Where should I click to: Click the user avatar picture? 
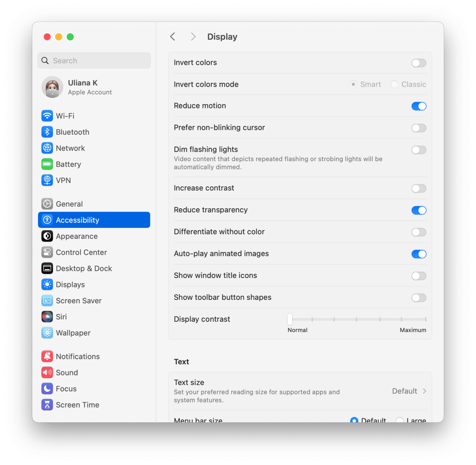[x=52, y=87]
